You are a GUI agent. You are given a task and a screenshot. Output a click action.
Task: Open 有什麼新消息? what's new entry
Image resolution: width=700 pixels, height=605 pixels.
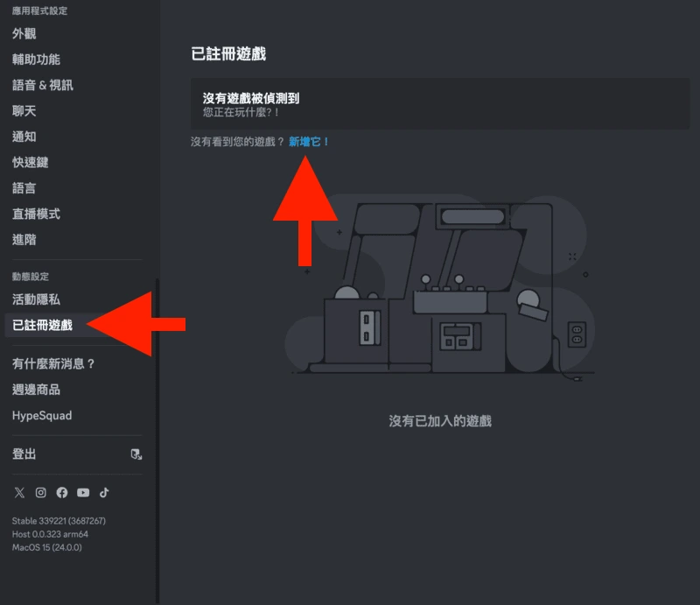coord(53,363)
